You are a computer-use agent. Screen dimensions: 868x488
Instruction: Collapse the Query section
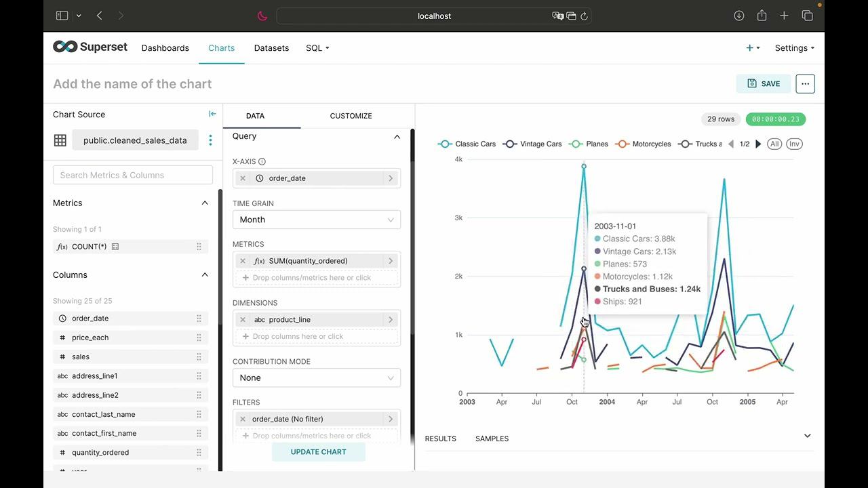click(397, 136)
